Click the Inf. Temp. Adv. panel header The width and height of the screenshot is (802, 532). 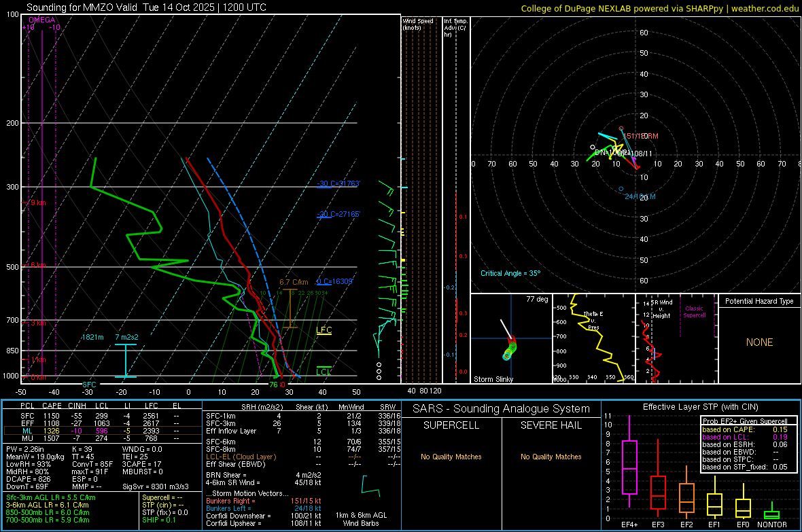(x=455, y=28)
